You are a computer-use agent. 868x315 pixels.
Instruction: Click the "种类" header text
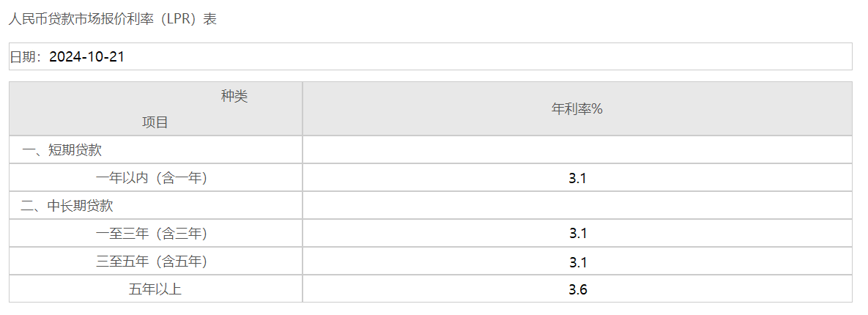coord(234,96)
